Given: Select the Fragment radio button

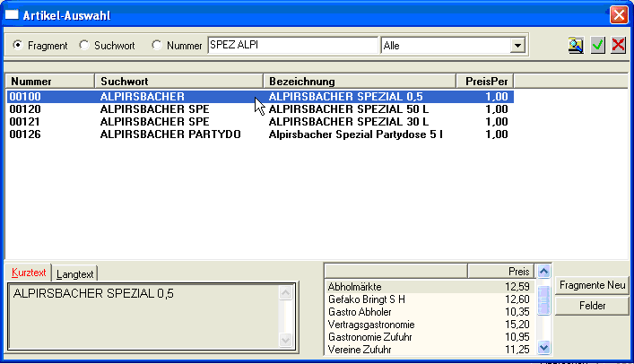Looking at the screenshot, I should (17, 45).
